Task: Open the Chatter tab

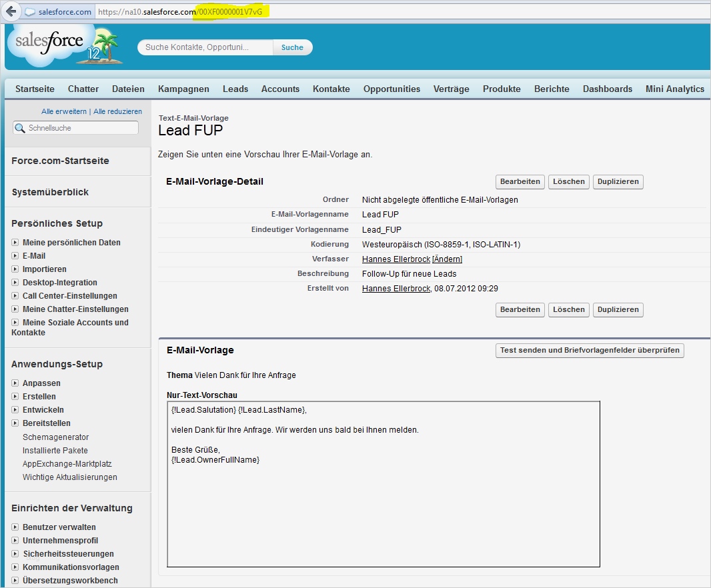Action: click(x=83, y=89)
